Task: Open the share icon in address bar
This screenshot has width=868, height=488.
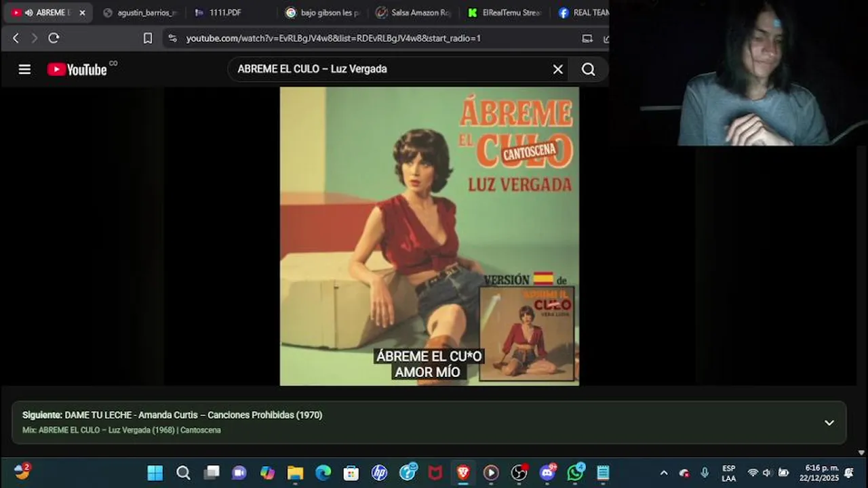Action: click(606, 38)
